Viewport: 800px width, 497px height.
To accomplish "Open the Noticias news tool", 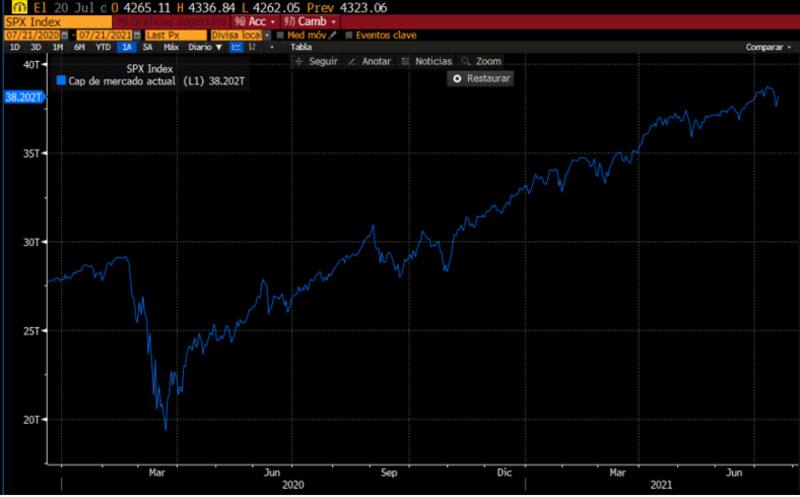I will click(427, 61).
